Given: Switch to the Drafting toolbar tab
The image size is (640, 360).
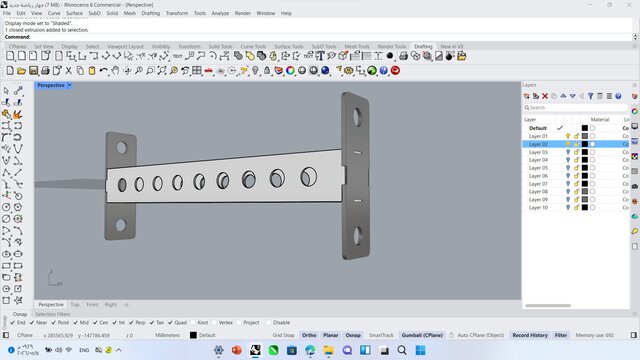Looking at the screenshot, I should (x=423, y=47).
